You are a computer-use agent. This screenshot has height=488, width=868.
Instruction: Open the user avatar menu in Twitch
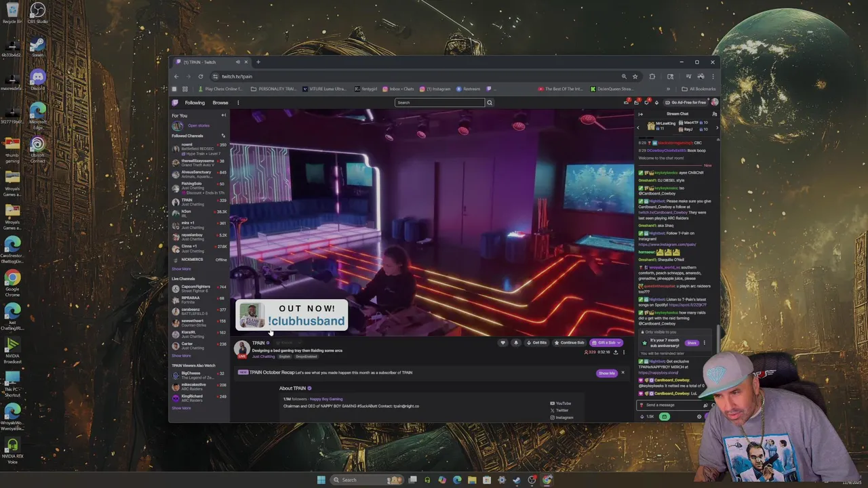pyautogui.click(x=714, y=102)
